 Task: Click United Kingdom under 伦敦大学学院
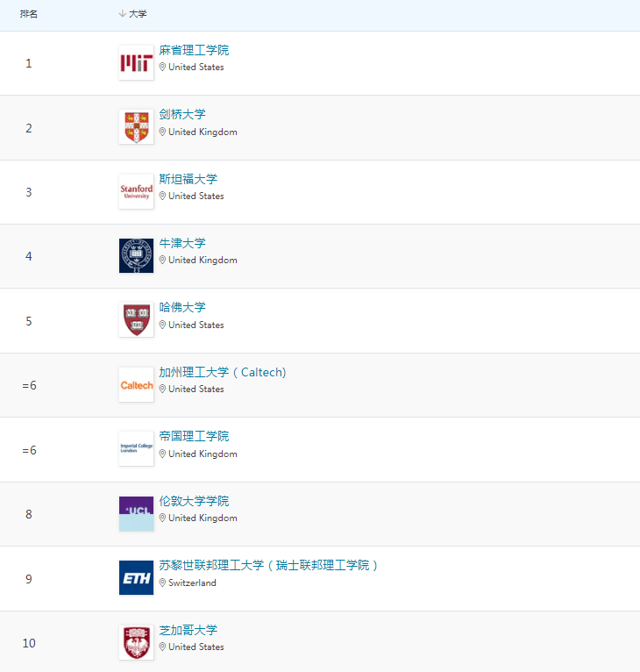[203, 518]
